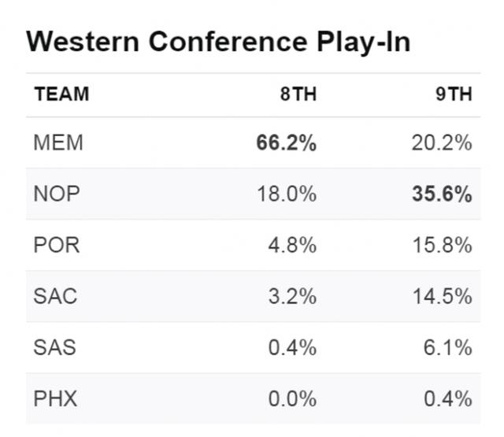504x437 pixels.
Task: Select the 9TH column header
Action: [454, 94]
